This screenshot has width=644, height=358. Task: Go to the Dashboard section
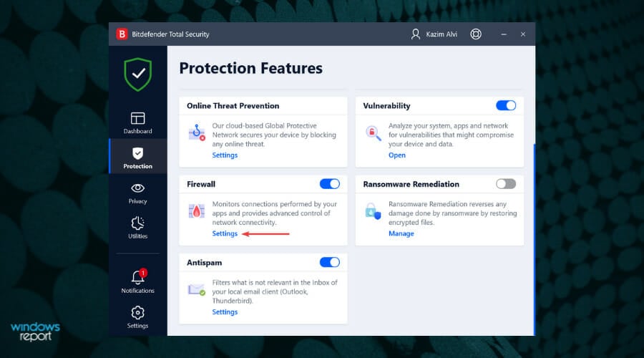coord(137,122)
